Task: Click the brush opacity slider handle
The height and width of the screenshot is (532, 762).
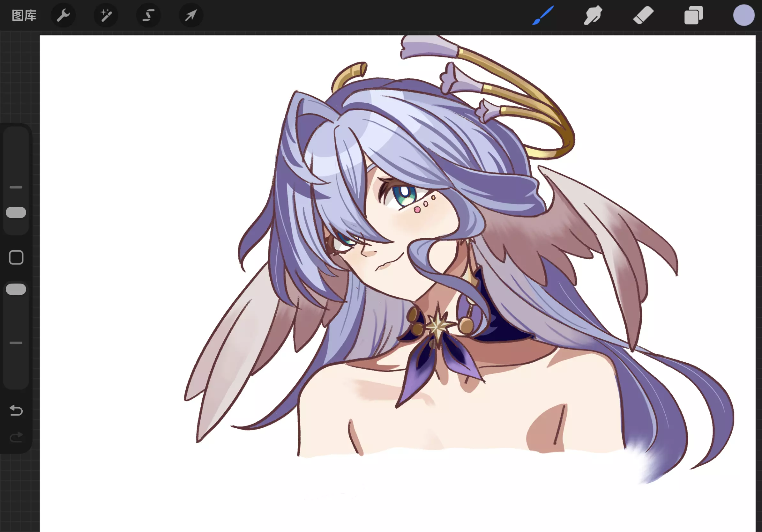Action: (16, 290)
